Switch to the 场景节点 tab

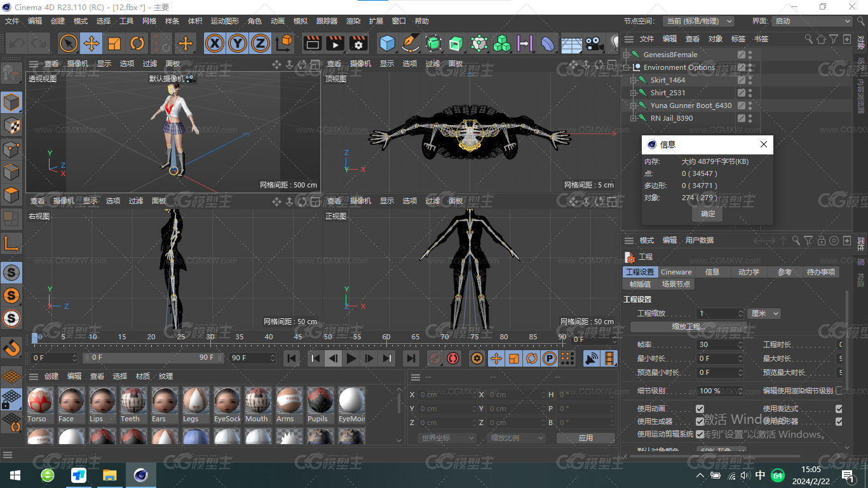tap(676, 284)
